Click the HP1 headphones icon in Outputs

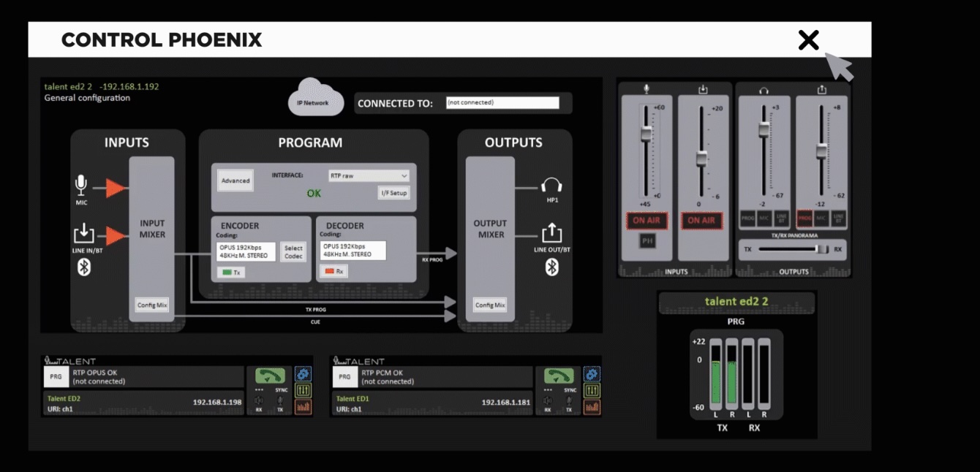tap(551, 186)
